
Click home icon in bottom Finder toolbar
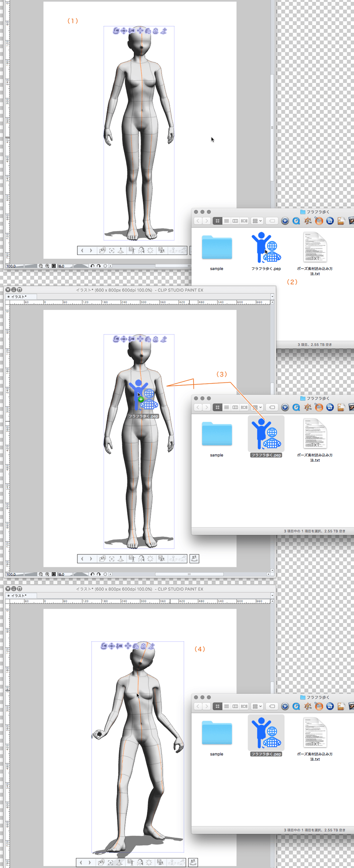[330, 706]
